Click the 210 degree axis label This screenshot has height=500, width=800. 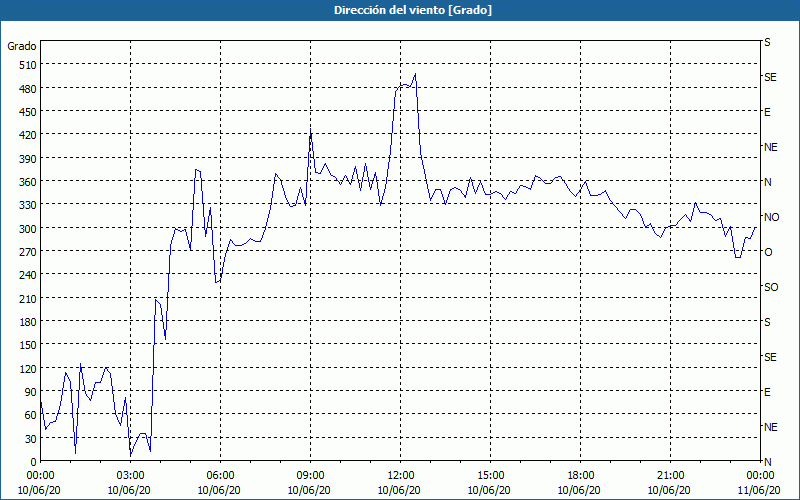tap(28, 298)
